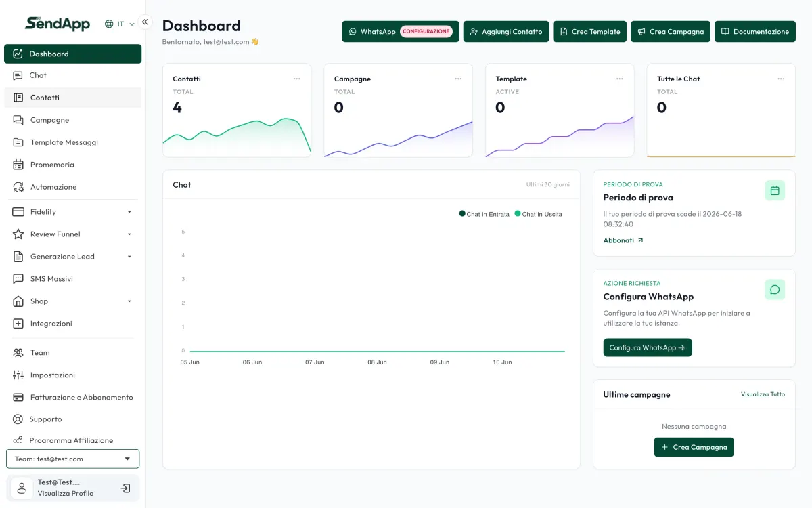Open Campagne card three-dot menu
Viewport: 812px width, 508px height.
click(458, 79)
